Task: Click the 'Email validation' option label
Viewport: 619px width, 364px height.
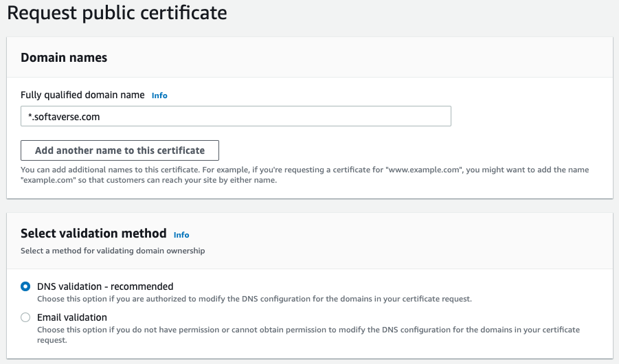Action: point(72,317)
